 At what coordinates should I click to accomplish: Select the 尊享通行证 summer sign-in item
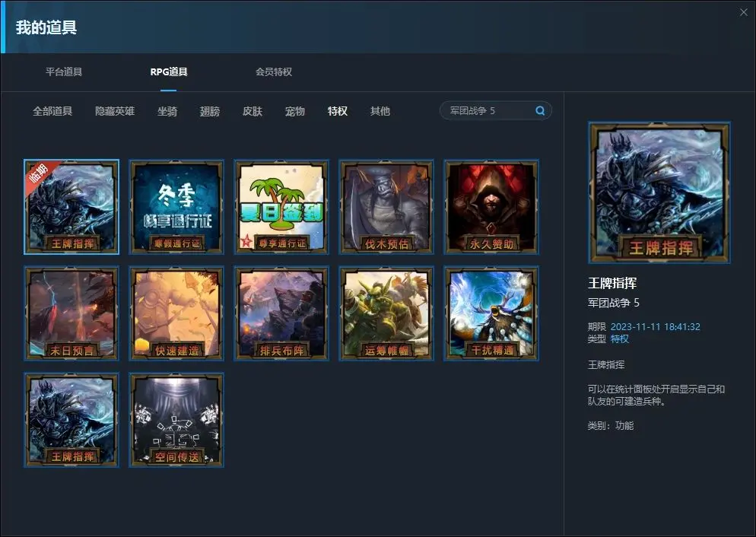point(281,207)
